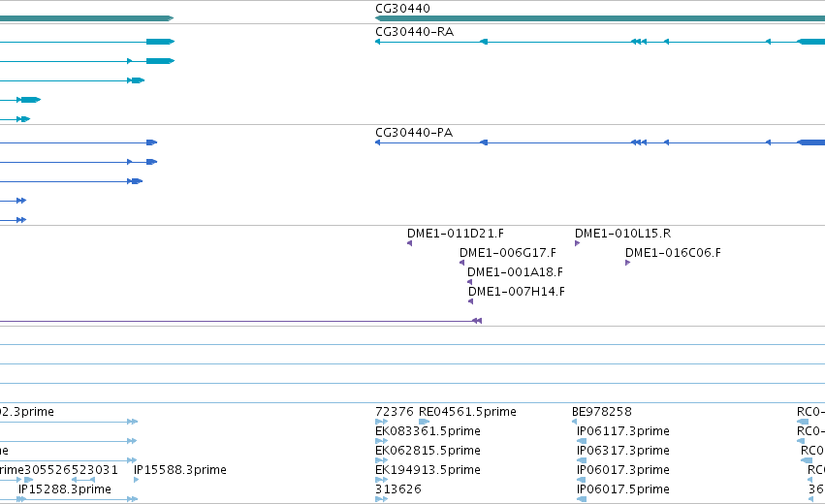Open the IP06017.5prime label
825x504 pixels.
[x=623, y=489]
